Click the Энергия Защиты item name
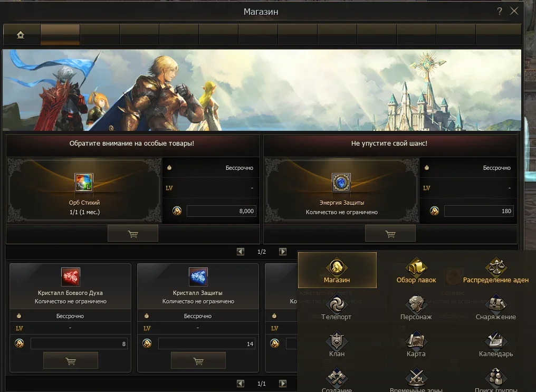The width and height of the screenshot is (536, 392). (342, 203)
